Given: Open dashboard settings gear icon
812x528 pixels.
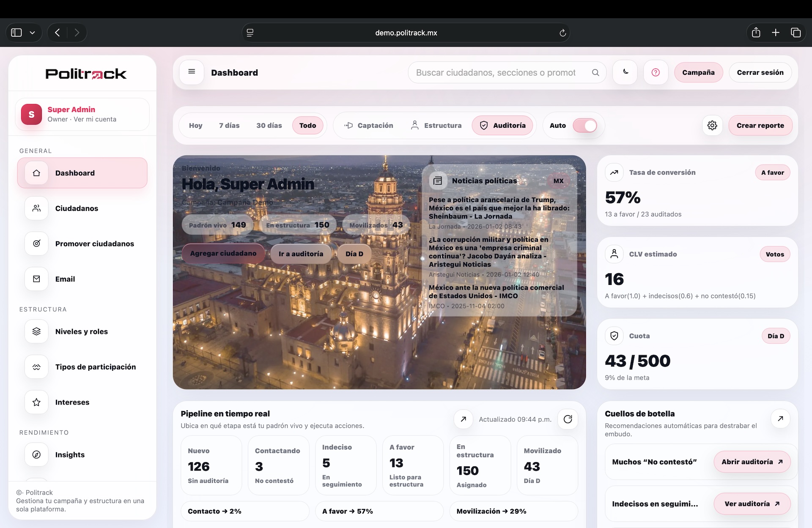Looking at the screenshot, I should click(712, 126).
